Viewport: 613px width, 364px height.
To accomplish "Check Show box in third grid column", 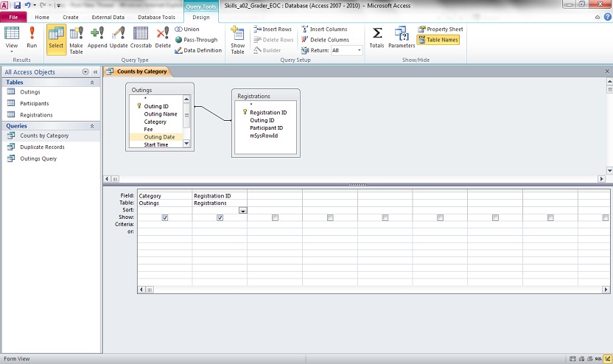I will click(275, 217).
